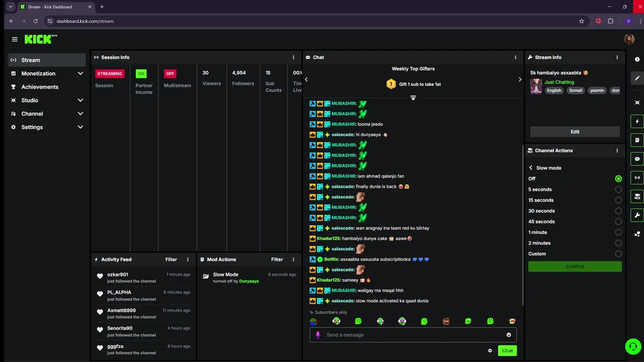
Task: Click the Somali stream tag
Action: [x=576, y=90]
